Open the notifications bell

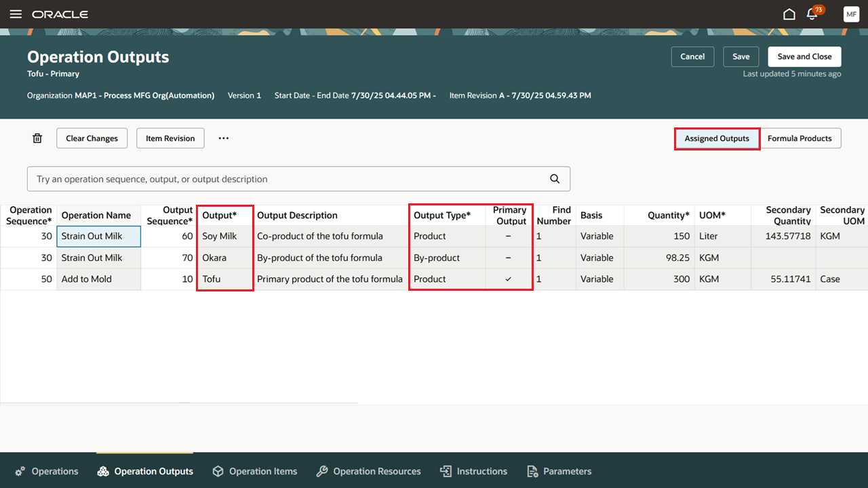point(812,14)
